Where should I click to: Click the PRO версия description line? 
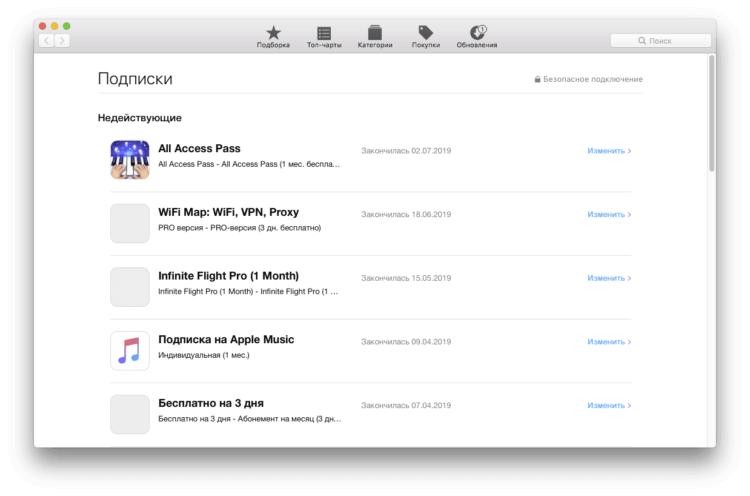tap(240, 228)
